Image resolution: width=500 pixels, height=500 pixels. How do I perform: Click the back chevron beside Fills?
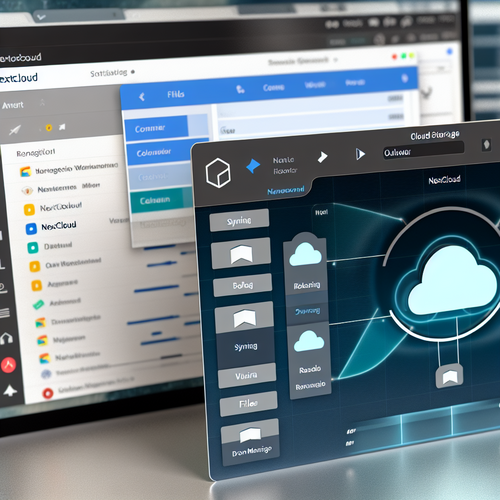click(142, 97)
